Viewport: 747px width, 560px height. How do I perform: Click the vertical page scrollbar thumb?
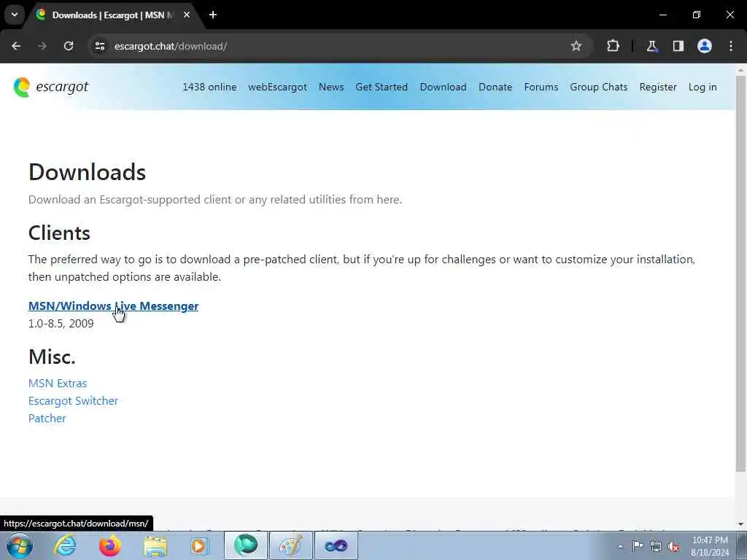click(x=741, y=274)
